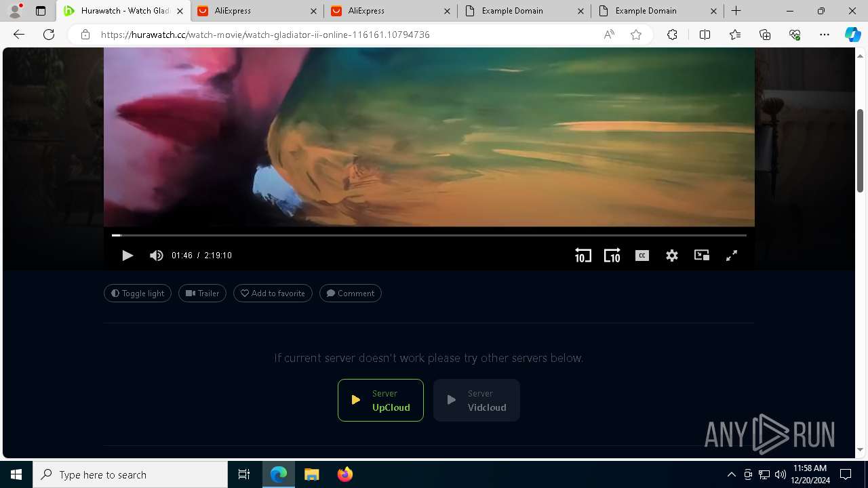This screenshot has width=868, height=488.
Task: Toggle split screen view
Action: (705, 35)
